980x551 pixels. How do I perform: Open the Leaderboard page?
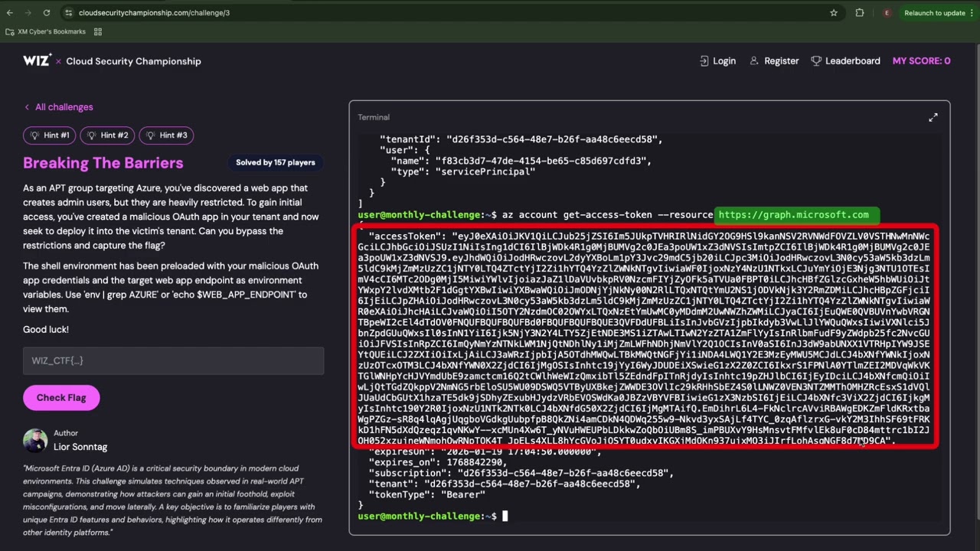[x=845, y=61]
